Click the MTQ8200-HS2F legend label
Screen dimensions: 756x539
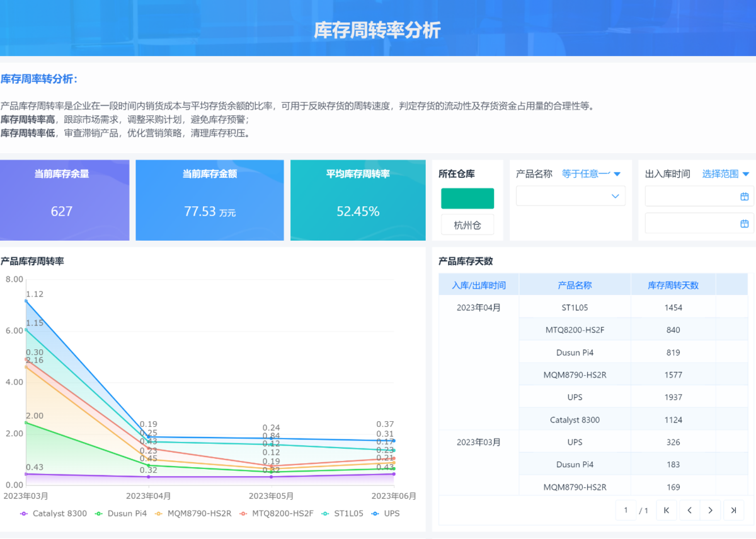pos(282,514)
